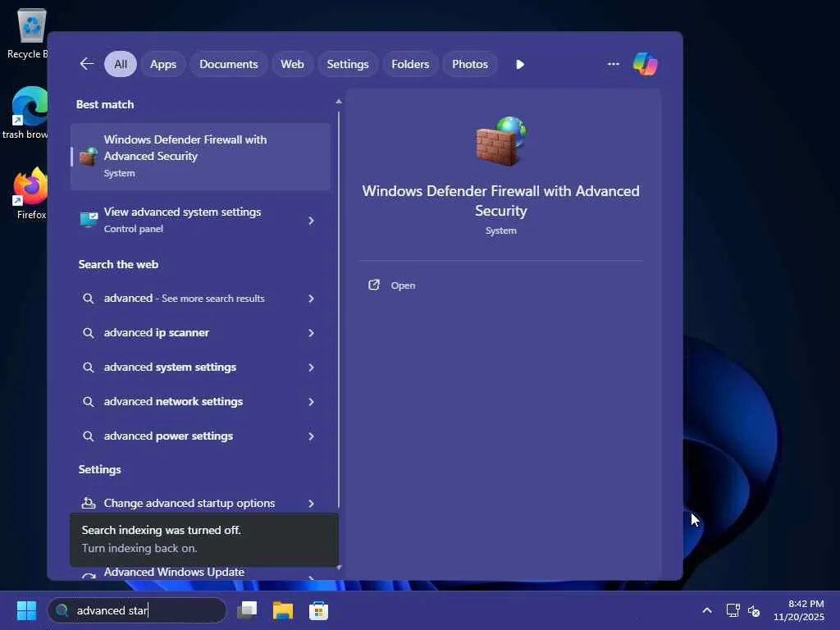The width and height of the screenshot is (840, 630).
Task: Click the preview pane title Windows Defender Firewall
Action: tap(501, 201)
